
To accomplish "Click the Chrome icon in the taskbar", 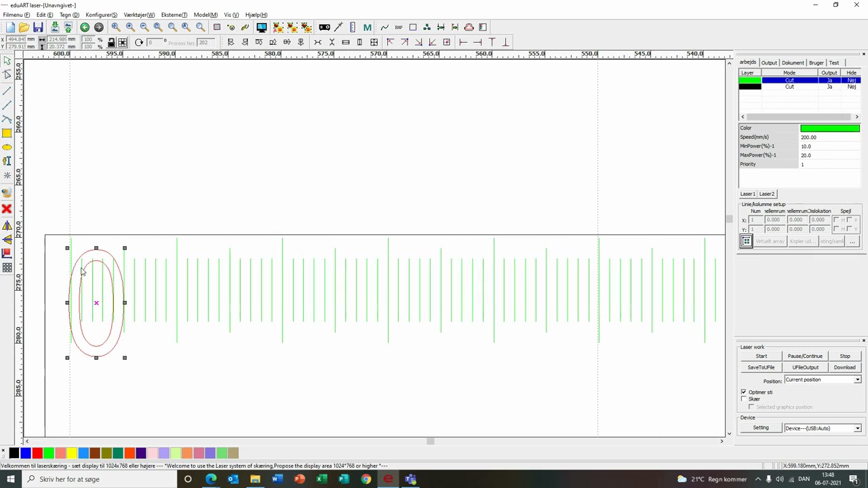I will (x=366, y=479).
